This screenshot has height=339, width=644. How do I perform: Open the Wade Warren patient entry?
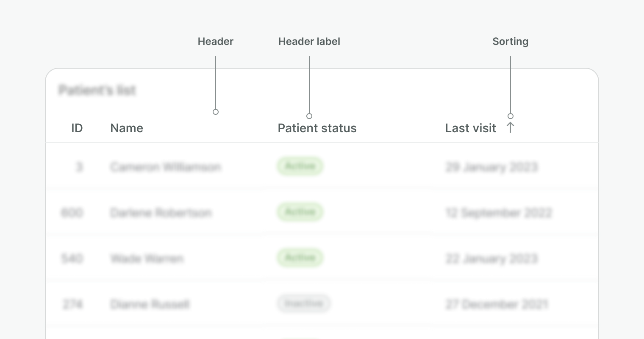point(147,258)
